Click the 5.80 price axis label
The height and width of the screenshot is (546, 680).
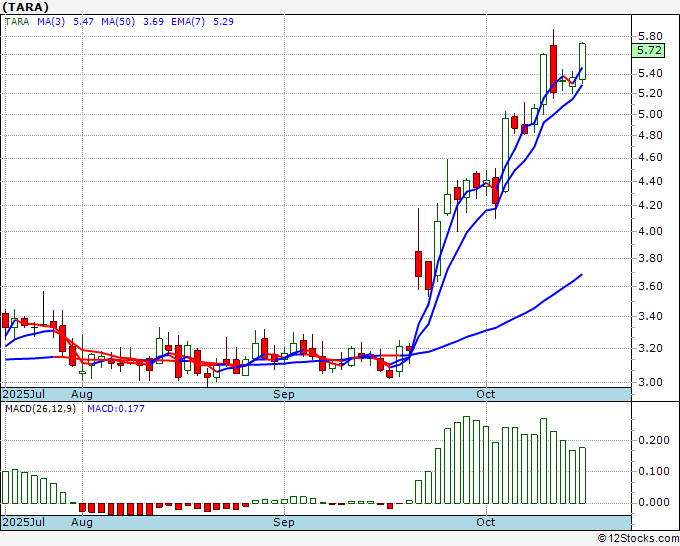pyautogui.click(x=650, y=36)
